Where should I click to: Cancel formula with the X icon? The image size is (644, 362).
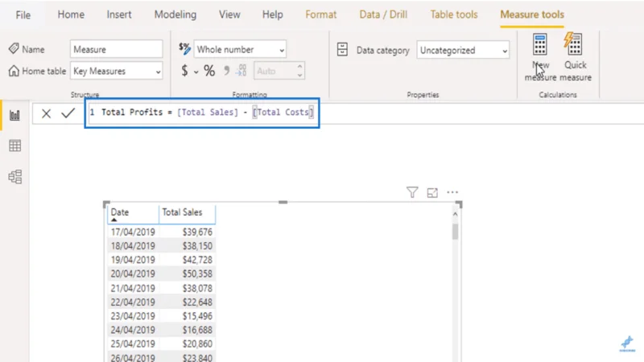[46, 113]
